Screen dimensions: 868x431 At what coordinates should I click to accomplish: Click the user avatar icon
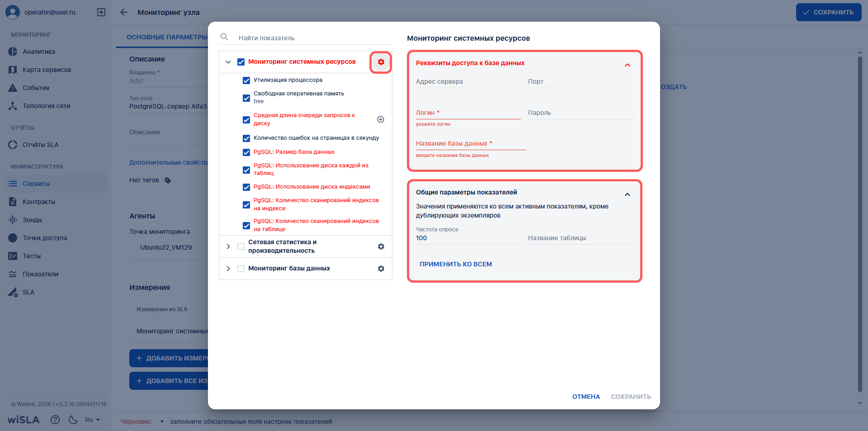(x=13, y=12)
